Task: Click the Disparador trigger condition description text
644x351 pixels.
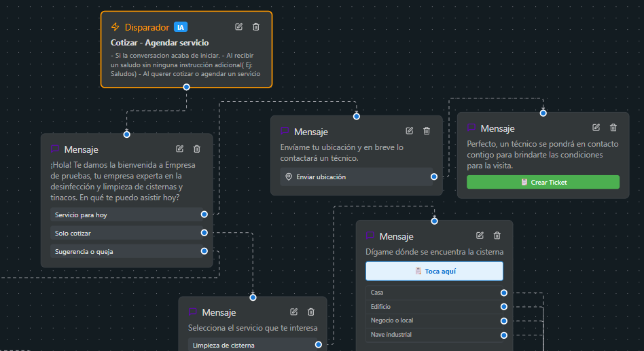Action: click(x=185, y=64)
